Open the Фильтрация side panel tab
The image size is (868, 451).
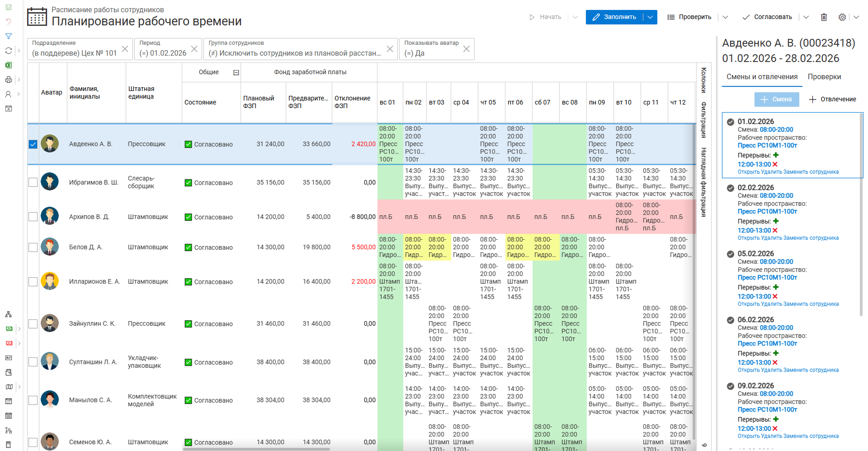(703, 120)
